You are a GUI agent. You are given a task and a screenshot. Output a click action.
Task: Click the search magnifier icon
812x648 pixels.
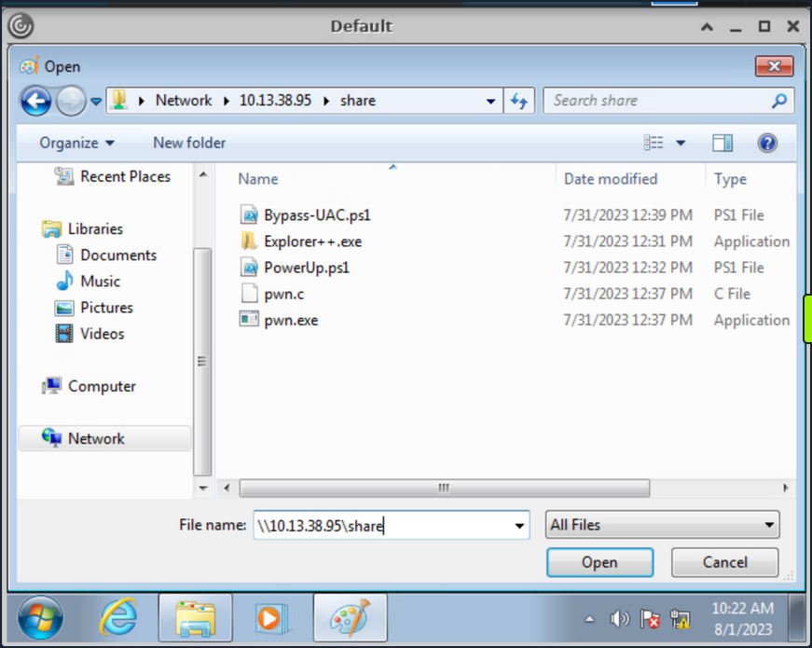pos(777,100)
